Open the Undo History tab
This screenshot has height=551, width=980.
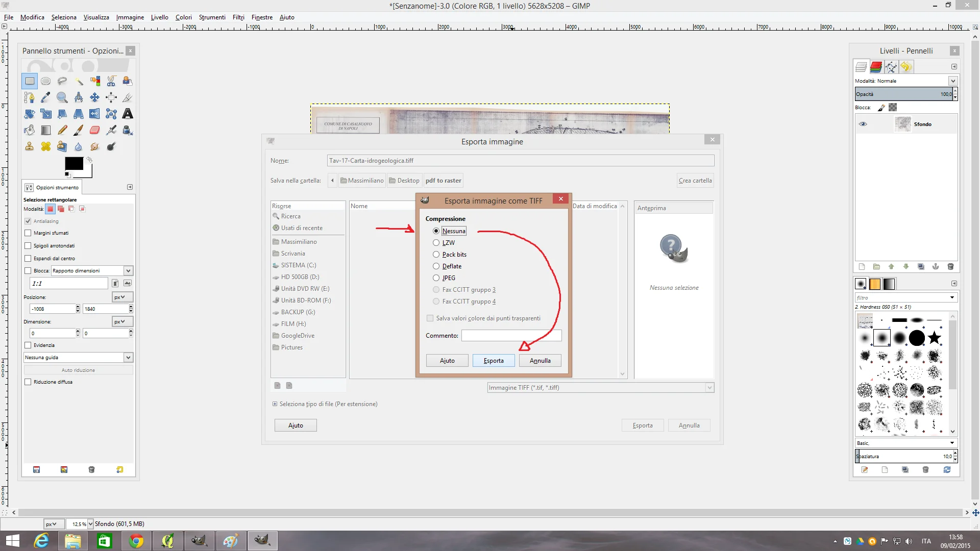[x=906, y=67]
